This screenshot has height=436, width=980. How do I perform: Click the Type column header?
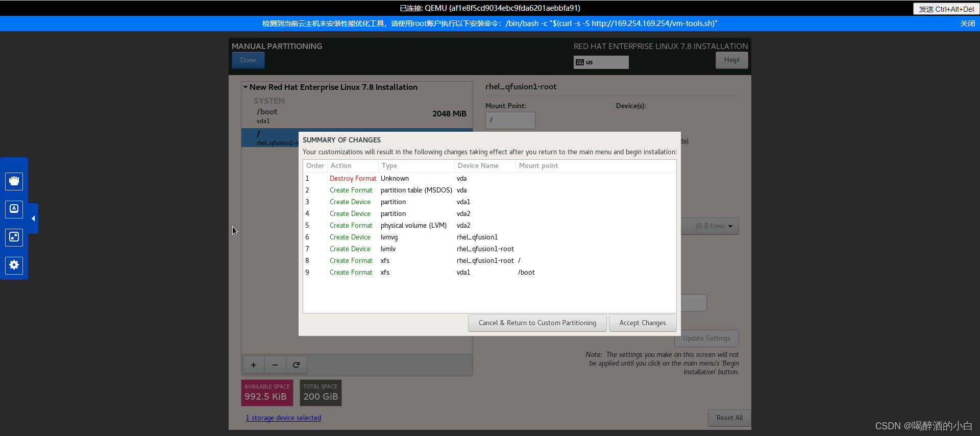click(416, 166)
